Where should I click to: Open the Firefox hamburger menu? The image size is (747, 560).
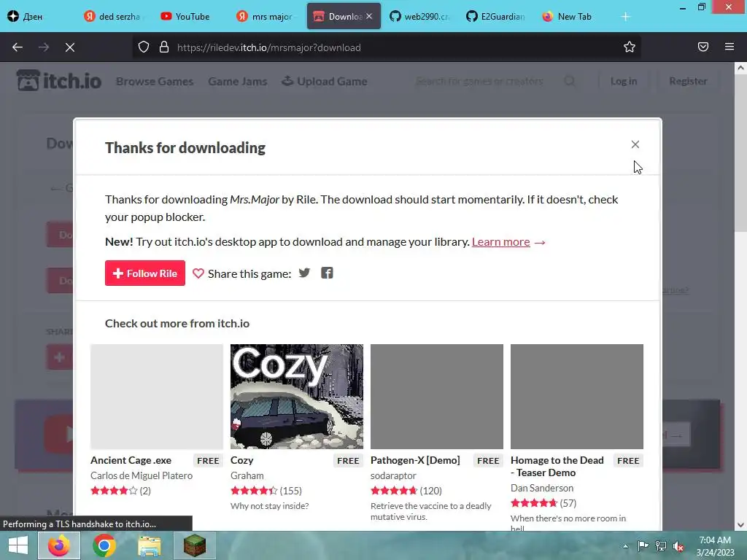pyautogui.click(x=729, y=47)
